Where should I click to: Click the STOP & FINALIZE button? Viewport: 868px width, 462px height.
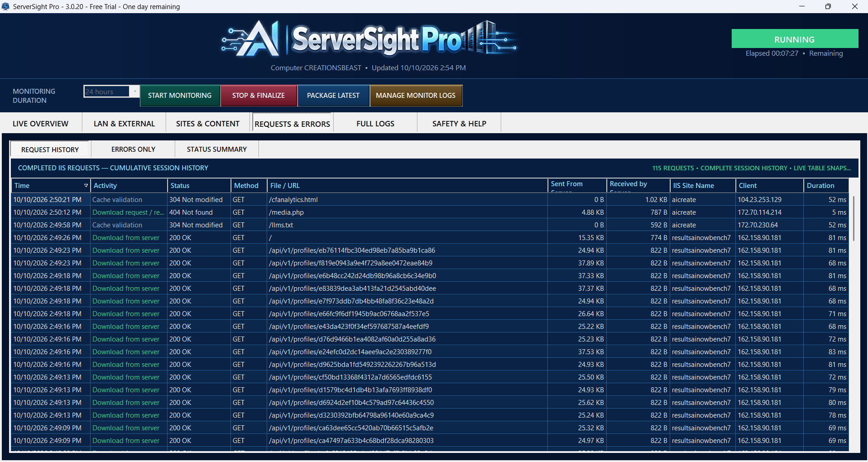click(x=259, y=96)
